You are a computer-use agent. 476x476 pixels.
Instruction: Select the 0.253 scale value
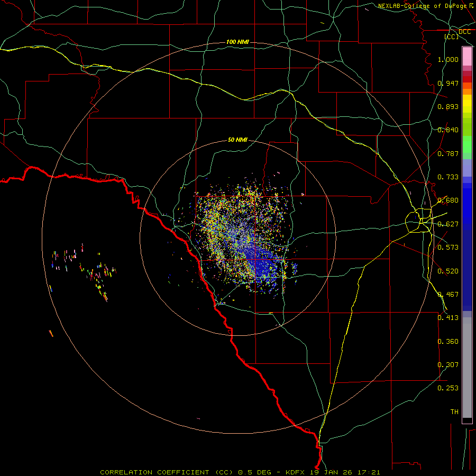448,388
